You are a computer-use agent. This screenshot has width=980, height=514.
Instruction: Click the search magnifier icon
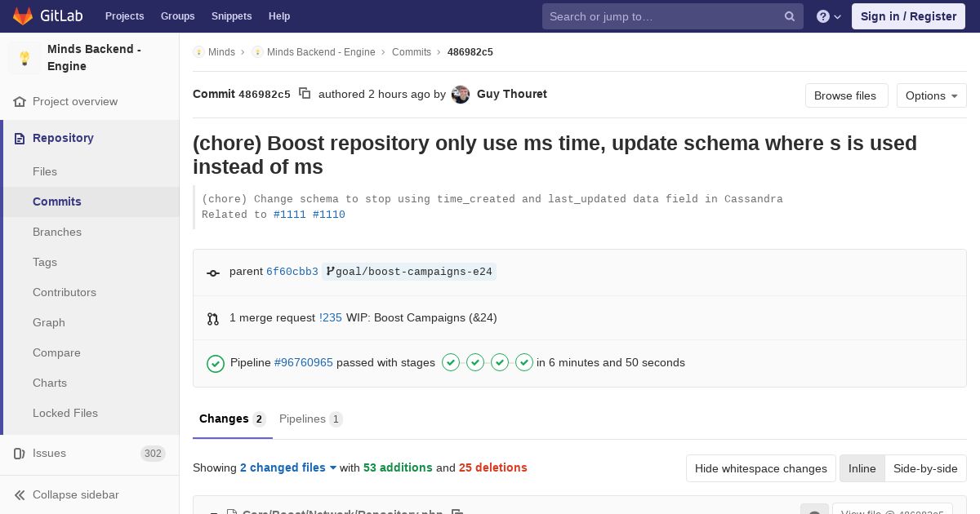[790, 16]
